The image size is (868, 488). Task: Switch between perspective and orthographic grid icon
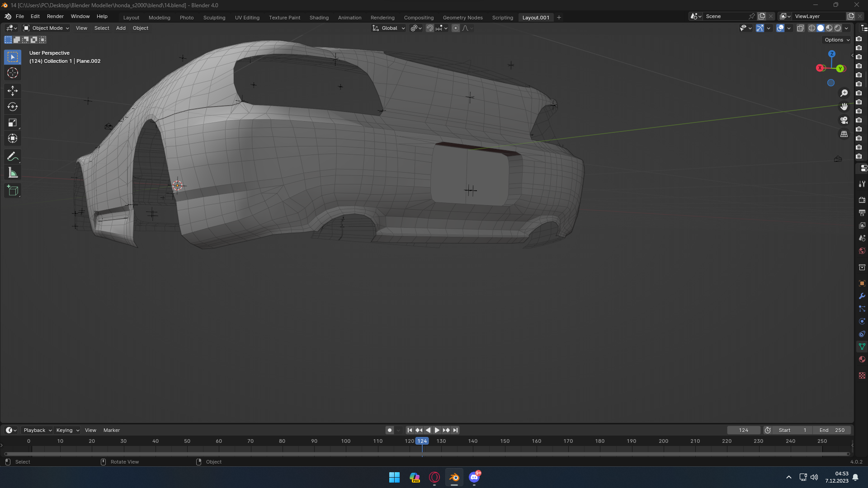(x=844, y=134)
